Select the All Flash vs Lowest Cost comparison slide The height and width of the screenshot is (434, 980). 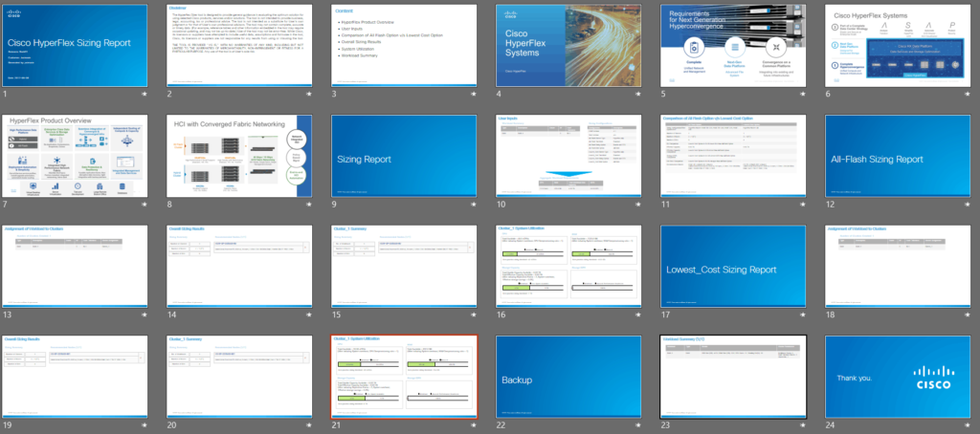733,156
